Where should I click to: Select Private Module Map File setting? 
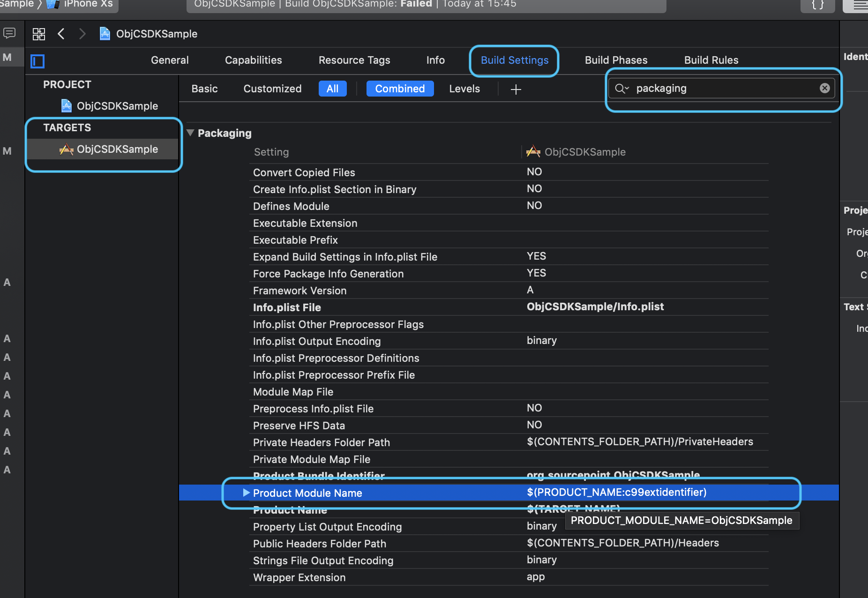click(312, 459)
